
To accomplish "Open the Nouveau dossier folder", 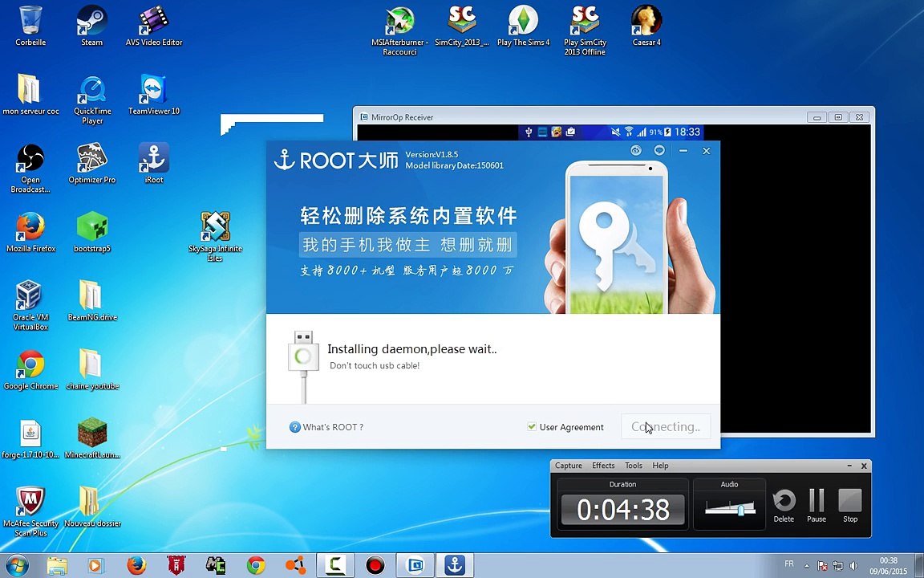I will [92, 507].
